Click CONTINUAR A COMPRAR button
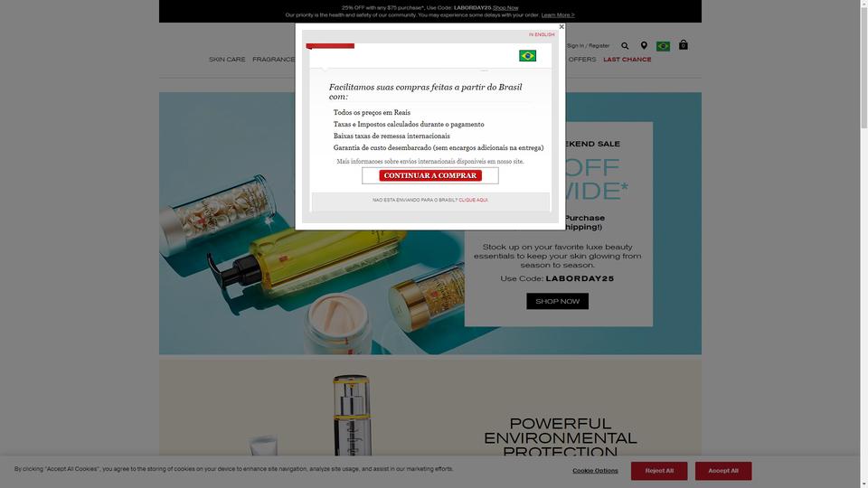 coord(430,175)
